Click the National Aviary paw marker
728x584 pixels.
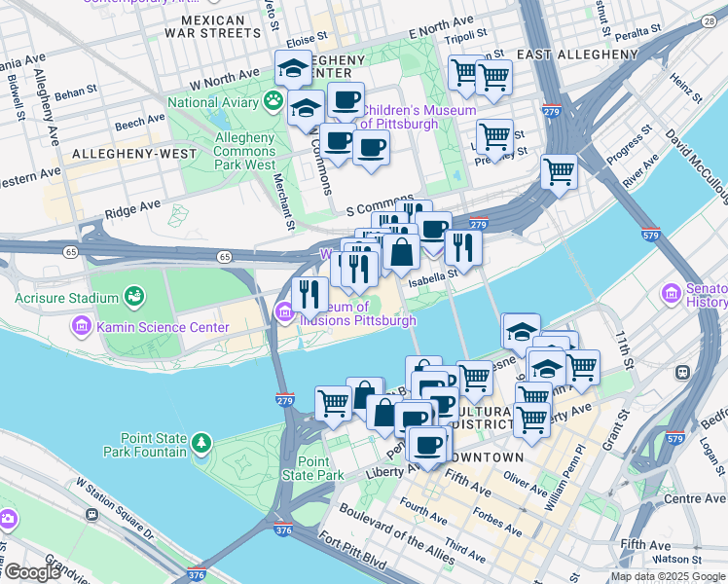[x=273, y=100]
